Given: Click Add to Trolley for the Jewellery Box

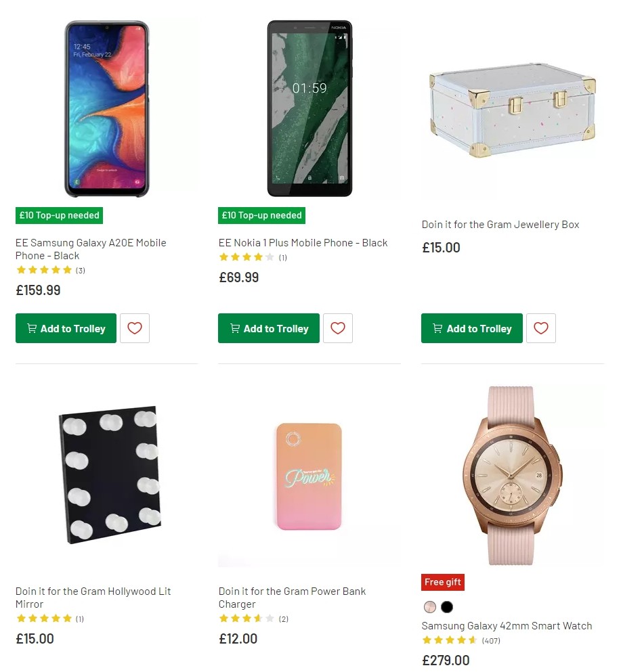Looking at the screenshot, I should click(x=471, y=328).
